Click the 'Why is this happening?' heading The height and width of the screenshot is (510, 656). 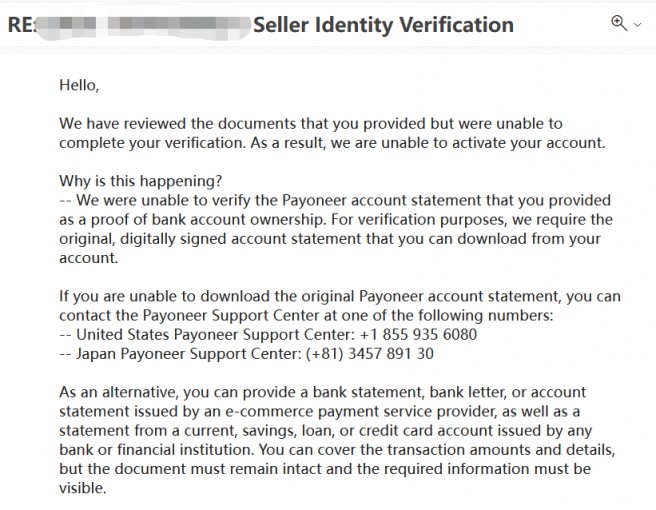141,182
